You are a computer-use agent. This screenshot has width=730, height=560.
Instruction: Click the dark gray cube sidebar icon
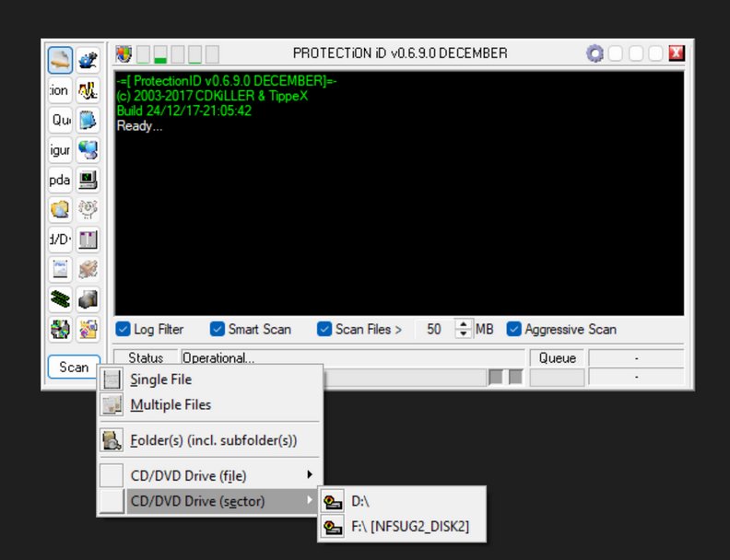pyautogui.click(x=88, y=298)
